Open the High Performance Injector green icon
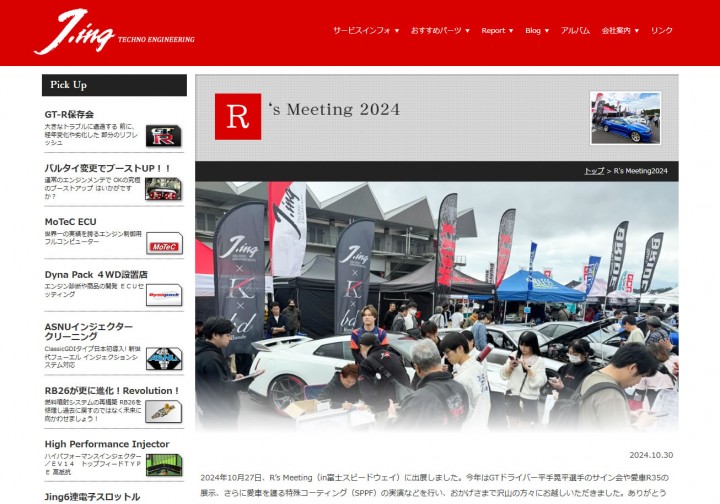 (x=164, y=465)
